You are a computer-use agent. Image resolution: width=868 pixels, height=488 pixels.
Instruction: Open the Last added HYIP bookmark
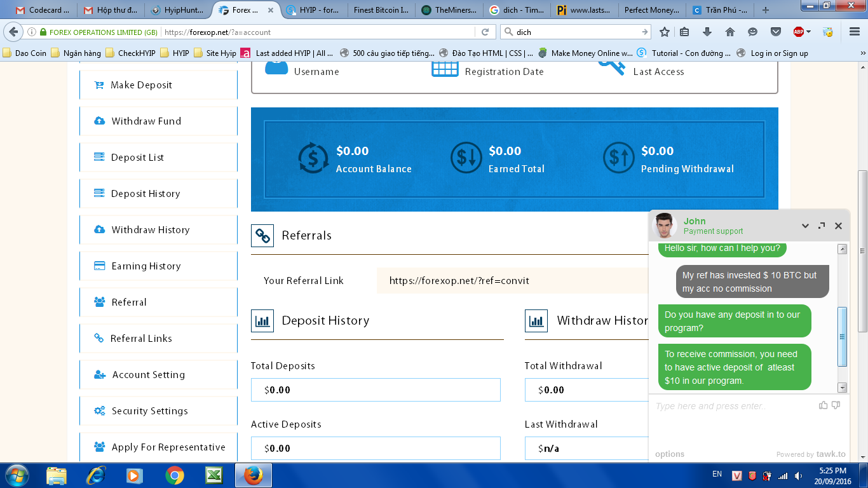click(287, 53)
